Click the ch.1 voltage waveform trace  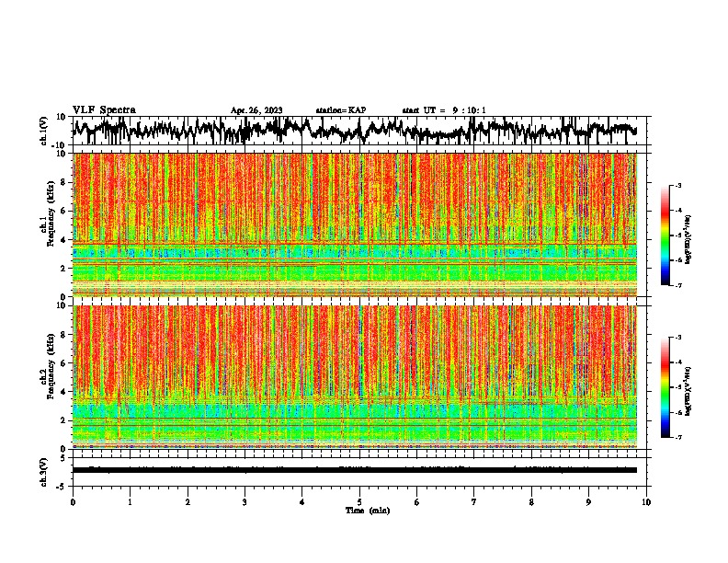click(354, 130)
